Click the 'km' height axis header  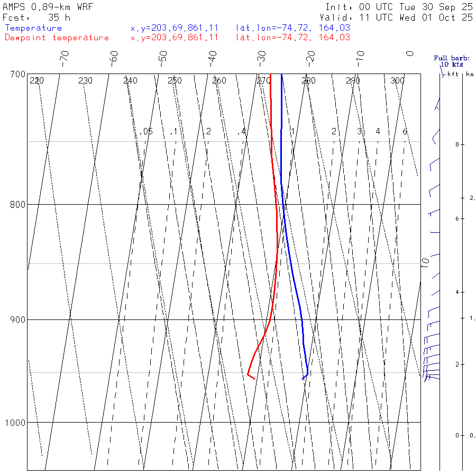tap(470, 74)
